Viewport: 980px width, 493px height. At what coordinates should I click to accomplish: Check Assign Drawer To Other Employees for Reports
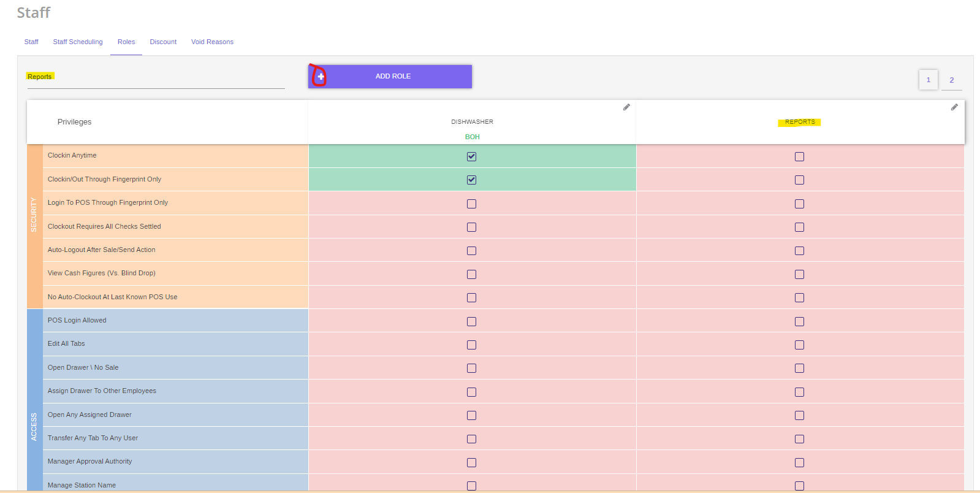(x=799, y=392)
